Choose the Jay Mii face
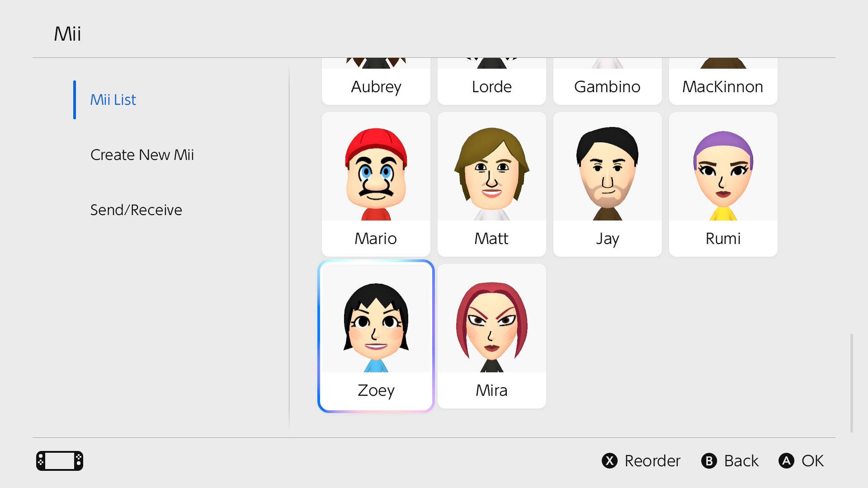This screenshot has height=488, width=868. point(607,174)
